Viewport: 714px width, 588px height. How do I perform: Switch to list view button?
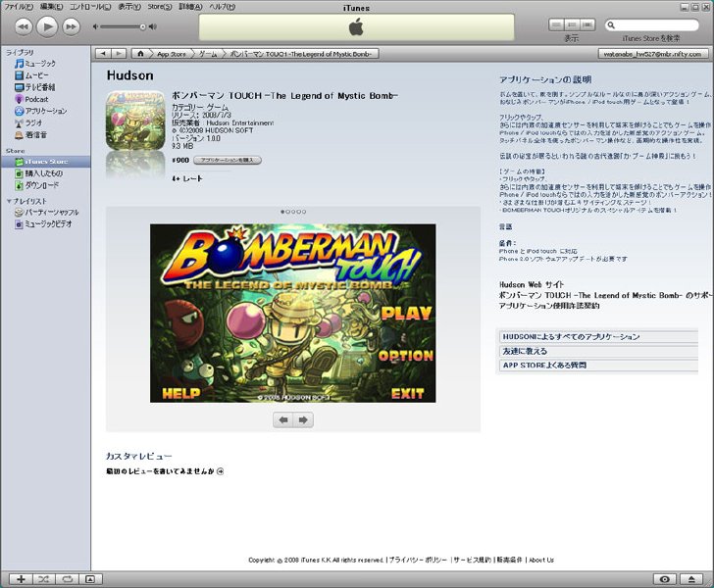point(556,24)
